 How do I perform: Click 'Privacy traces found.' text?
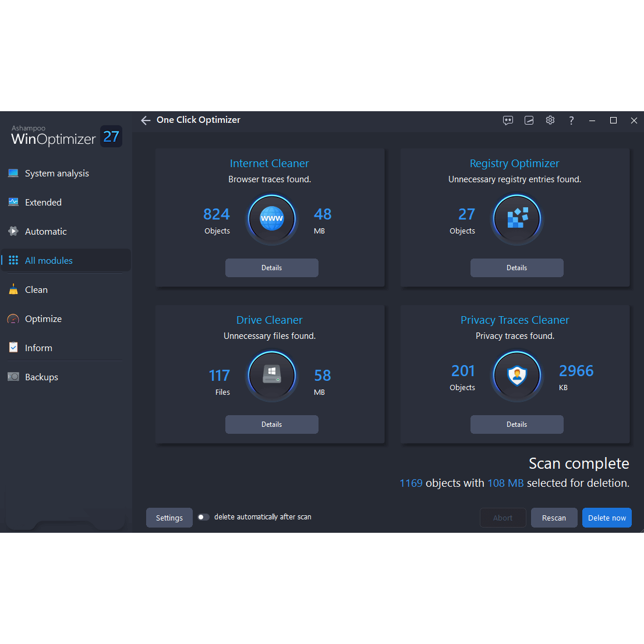(x=515, y=336)
